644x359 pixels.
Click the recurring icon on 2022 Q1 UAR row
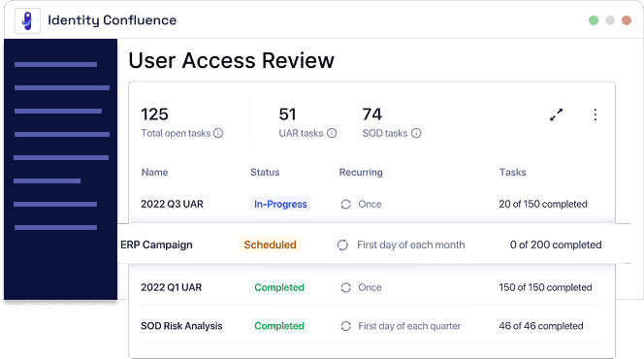(346, 287)
